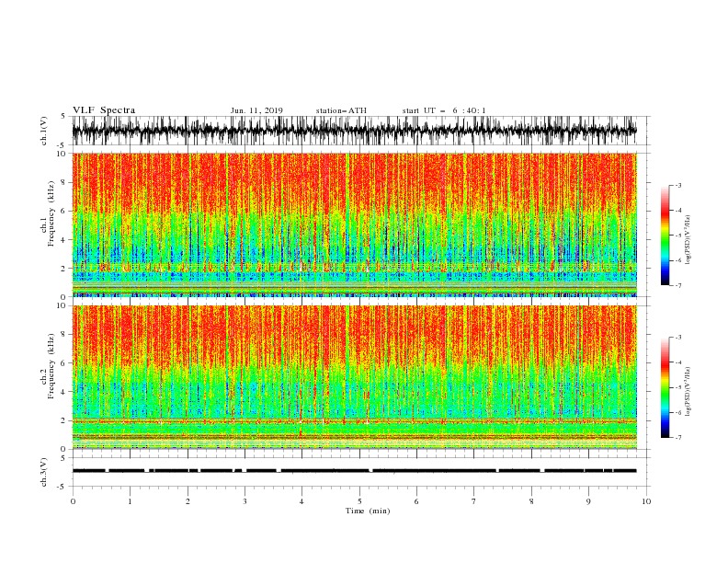Click the "-7" tick on ch.2 colorbar
Image resolution: width=728 pixels, height=563 pixels.
[x=678, y=438]
